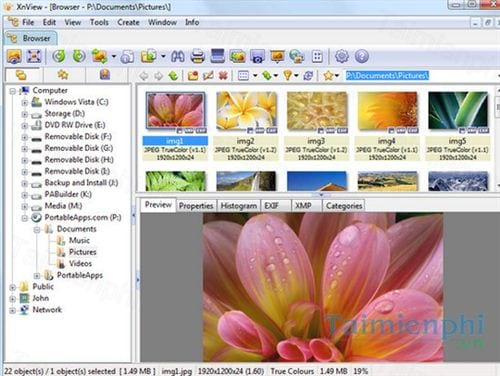Show the Favorites star panel tab
The image size is (500, 376).
point(63,74)
